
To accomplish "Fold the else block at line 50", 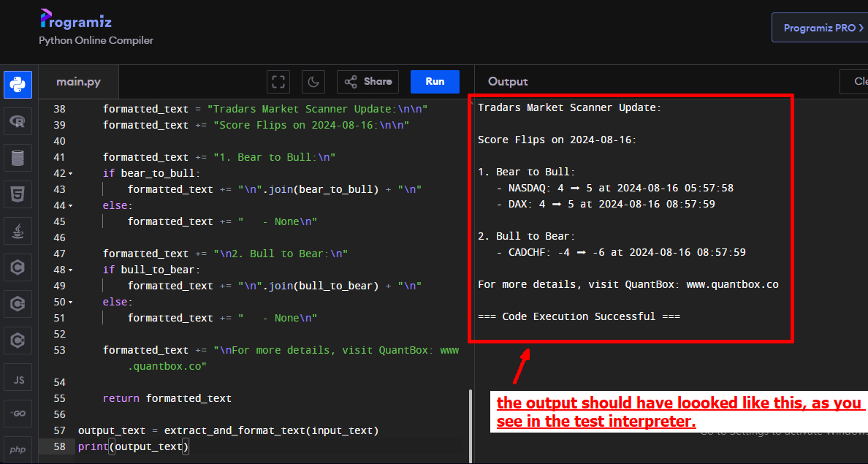I will (x=70, y=303).
